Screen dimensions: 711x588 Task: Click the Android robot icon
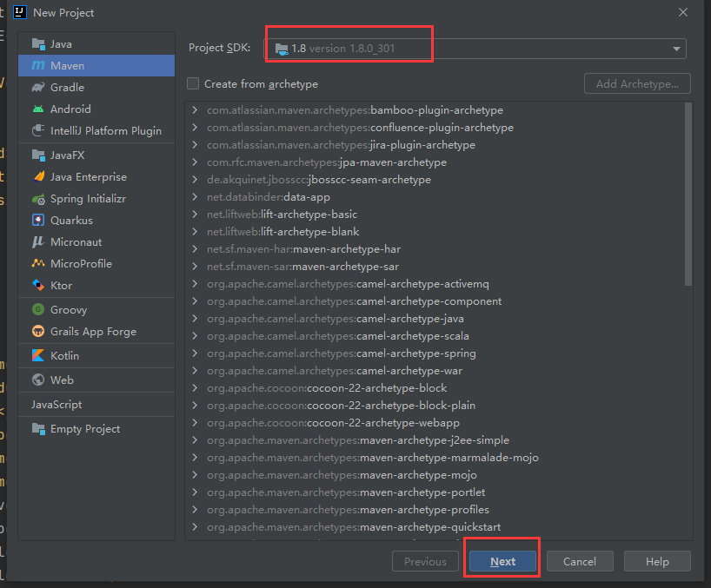pos(38,109)
